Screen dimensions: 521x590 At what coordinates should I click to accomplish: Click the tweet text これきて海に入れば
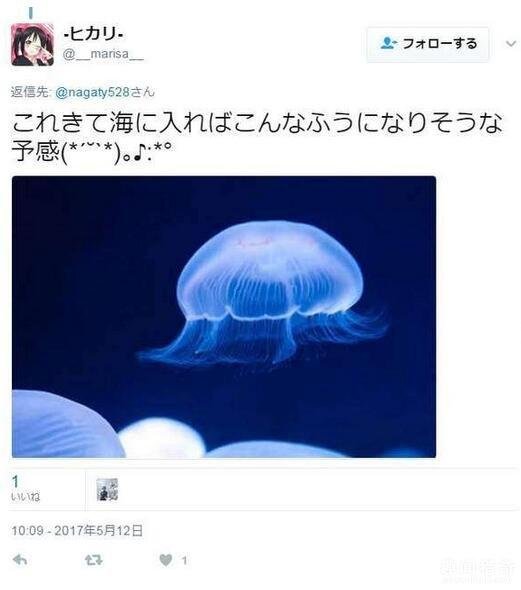[x=122, y=123]
